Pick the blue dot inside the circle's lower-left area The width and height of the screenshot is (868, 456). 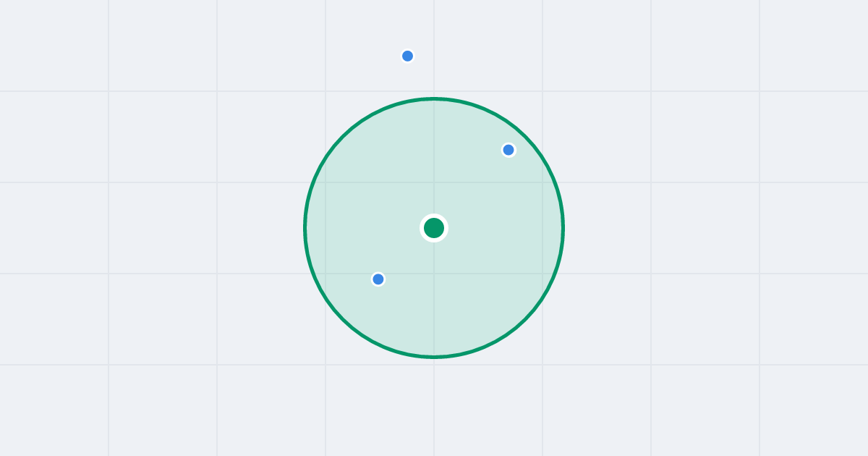(378, 279)
